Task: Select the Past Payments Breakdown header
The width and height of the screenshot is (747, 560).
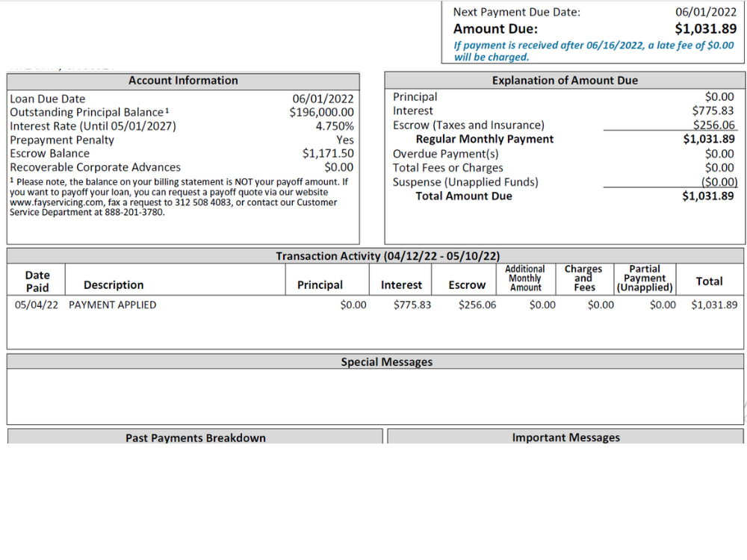Action: click(x=195, y=438)
